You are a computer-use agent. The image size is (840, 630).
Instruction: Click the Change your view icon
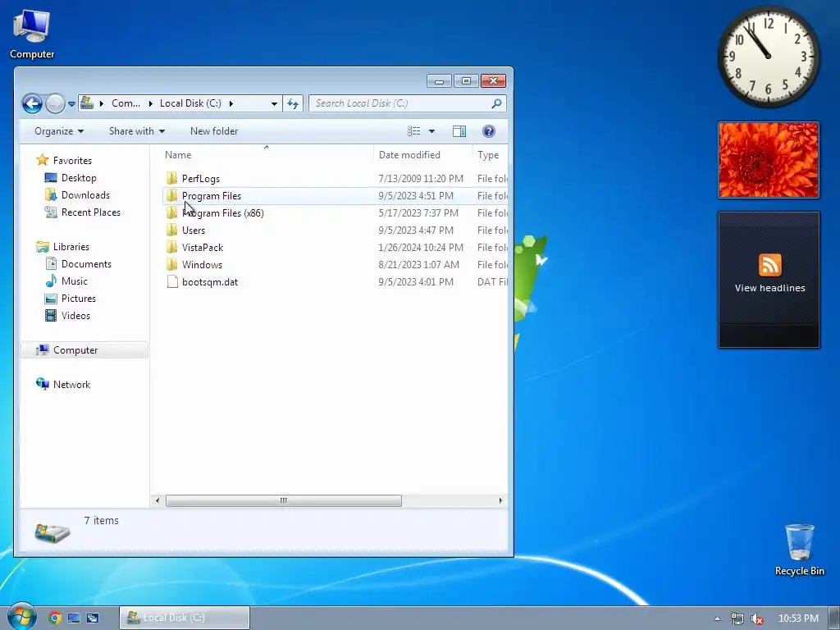pyautogui.click(x=413, y=131)
